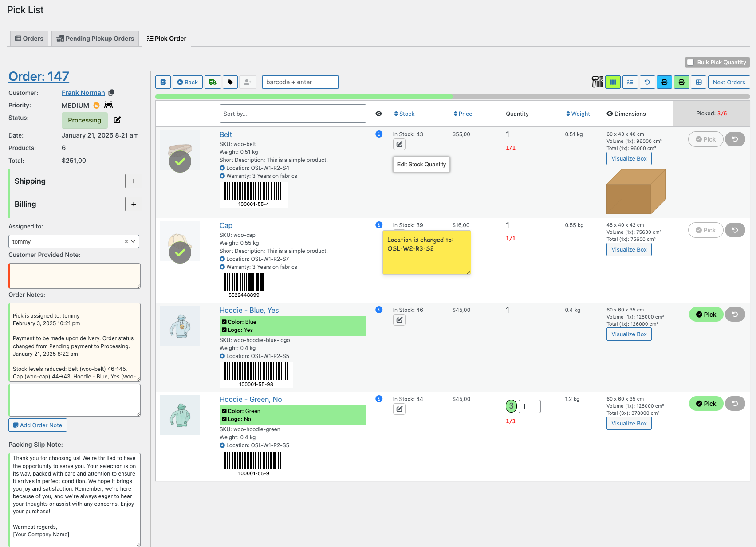Switch to the Pending Pickup Orders tab
Viewport: 756px width, 547px height.
pyautogui.click(x=95, y=39)
